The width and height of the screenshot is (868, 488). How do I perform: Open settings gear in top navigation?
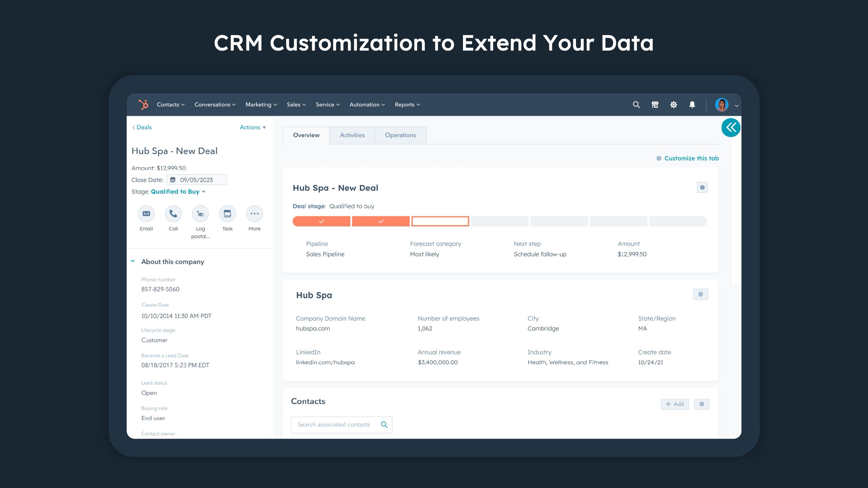(674, 105)
